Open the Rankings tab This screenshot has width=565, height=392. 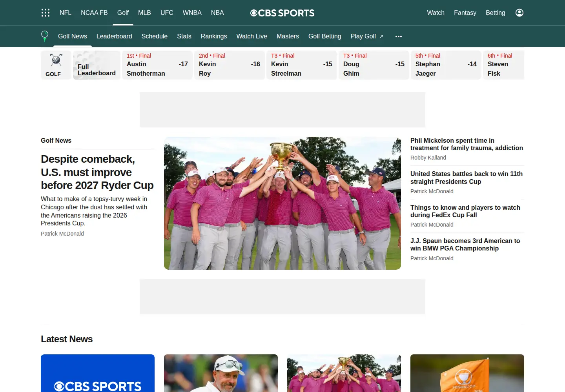pos(214,36)
